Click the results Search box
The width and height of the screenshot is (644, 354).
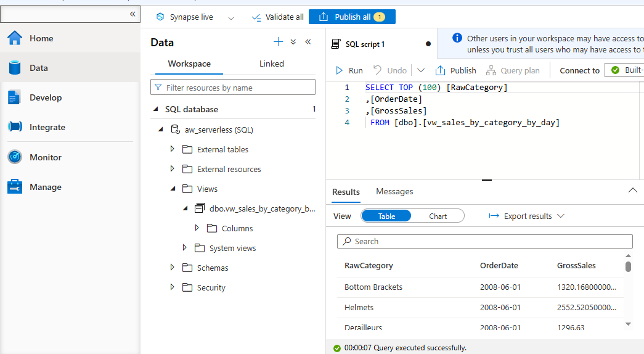484,241
